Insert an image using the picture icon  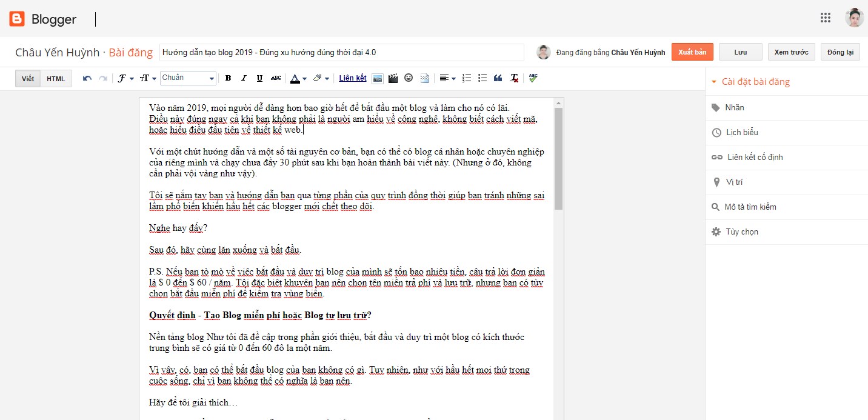click(x=378, y=78)
